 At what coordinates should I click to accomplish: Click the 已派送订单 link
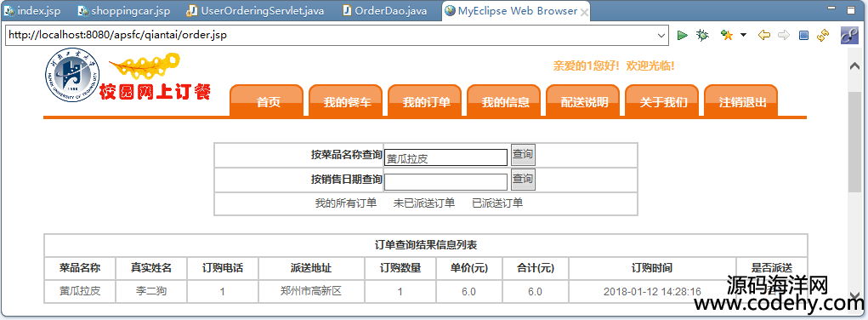point(497,203)
